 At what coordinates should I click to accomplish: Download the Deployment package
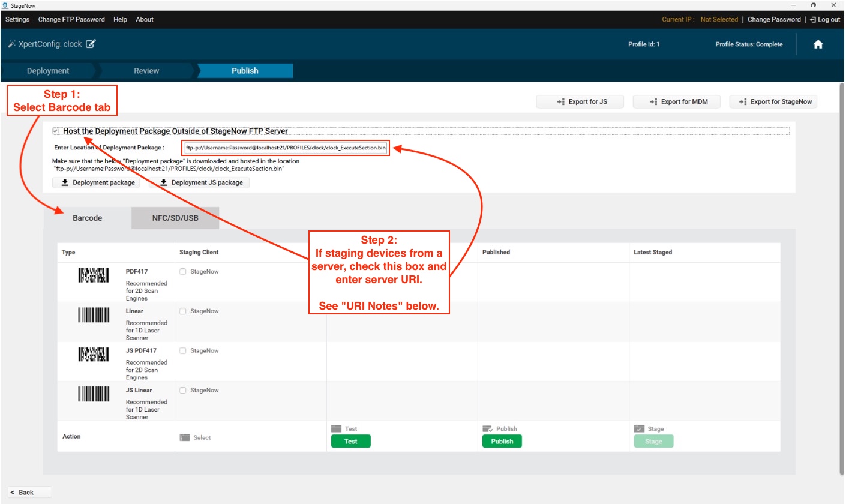pyautogui.click(x=97, y=182)
